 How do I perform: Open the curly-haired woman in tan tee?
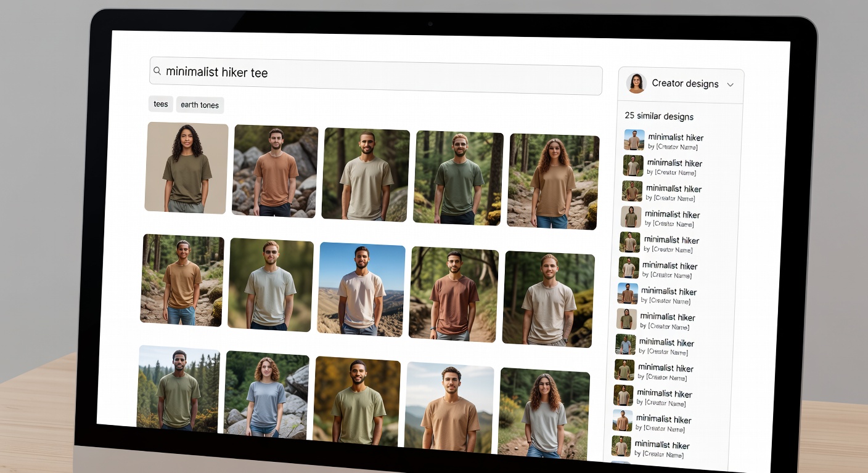552,182
